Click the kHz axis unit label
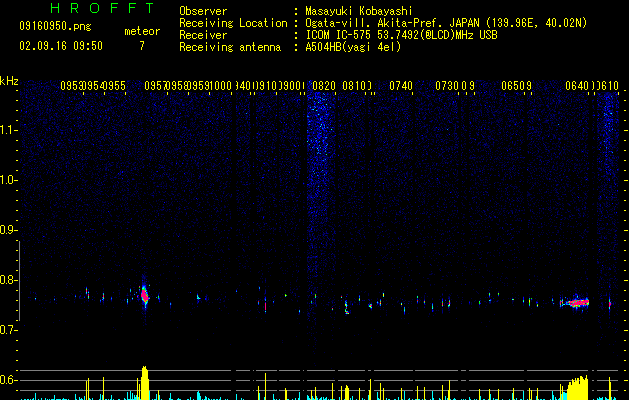This screenshot has width=629, height=400. 9,81
